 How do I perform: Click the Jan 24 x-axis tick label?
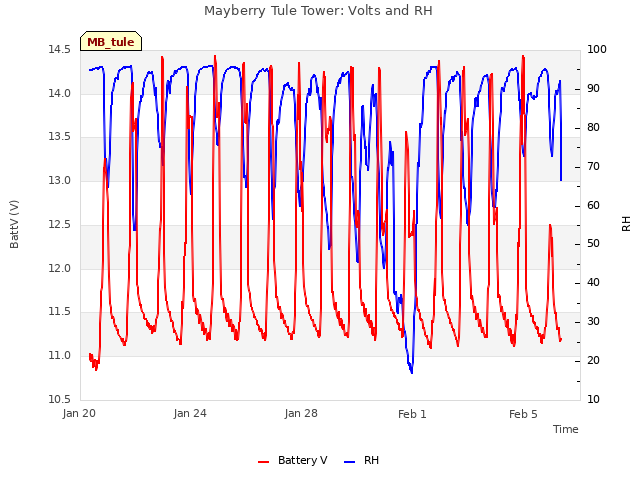tap(190, 413)
